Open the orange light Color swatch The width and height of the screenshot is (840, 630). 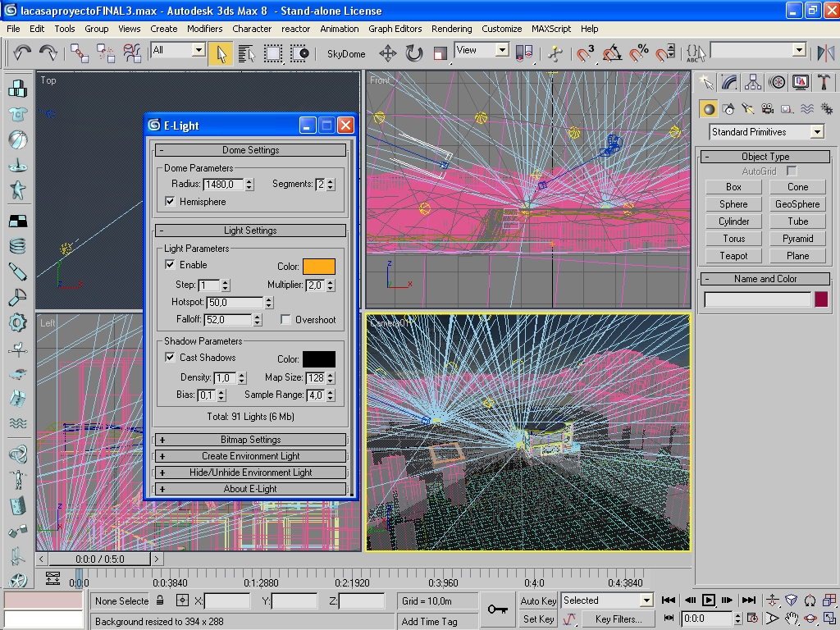click(319, 267)
